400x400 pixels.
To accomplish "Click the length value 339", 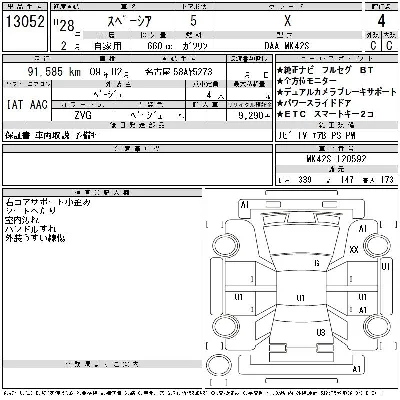I will [x=305, y=180].
